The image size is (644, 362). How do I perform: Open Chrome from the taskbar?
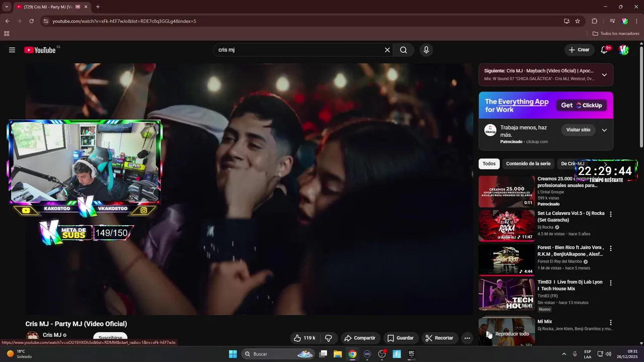pos(352,354)
